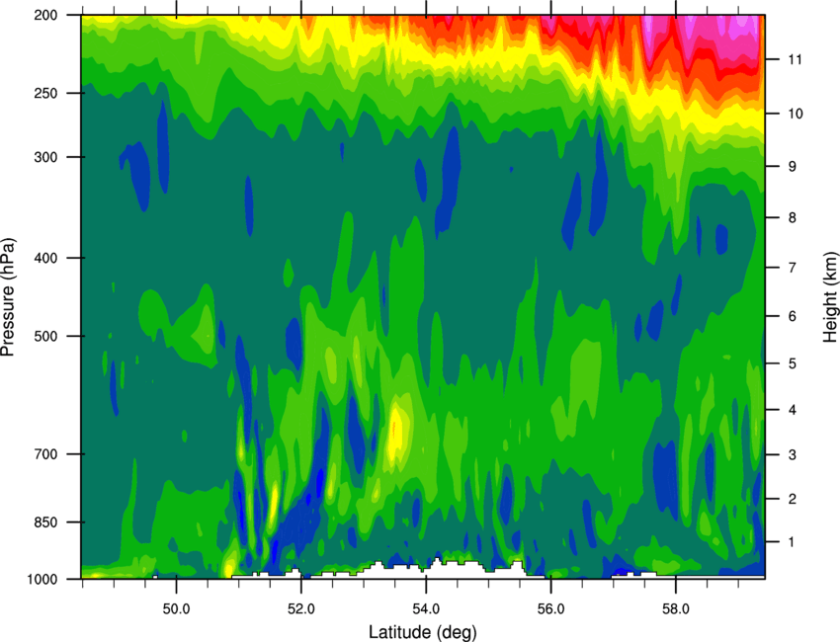Select the 700 pressure tick label
The width and height of the screenshot is (840, 642).
[46, 454]
